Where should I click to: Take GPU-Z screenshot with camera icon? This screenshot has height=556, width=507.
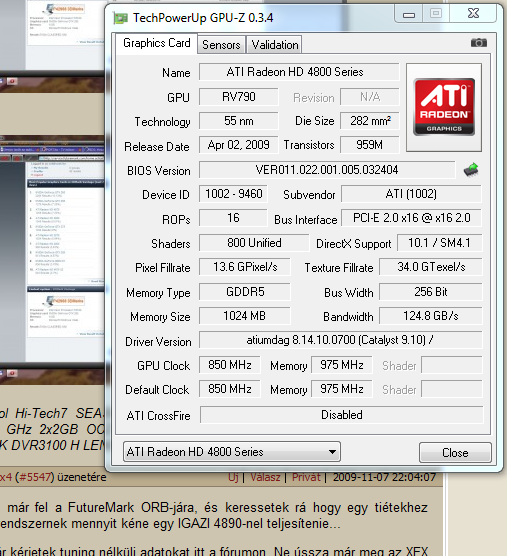click(479, 43)
